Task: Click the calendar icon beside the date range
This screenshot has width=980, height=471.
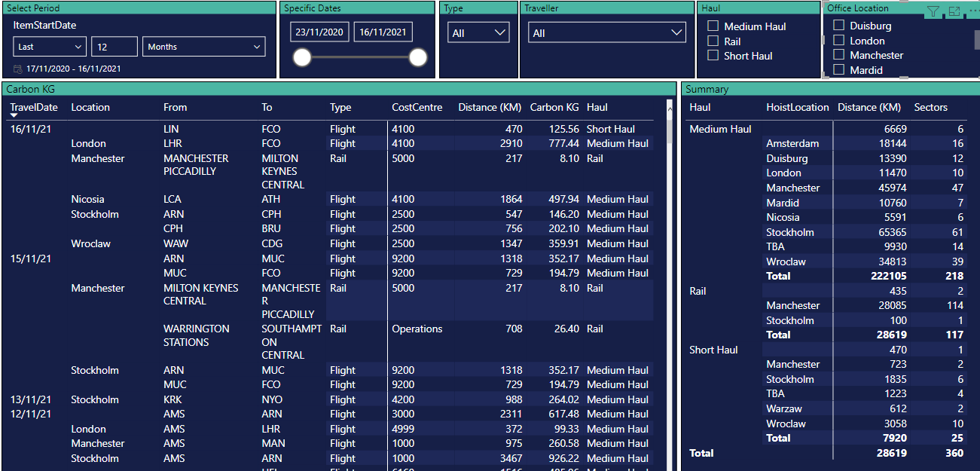Action: (x=18, y=69)
